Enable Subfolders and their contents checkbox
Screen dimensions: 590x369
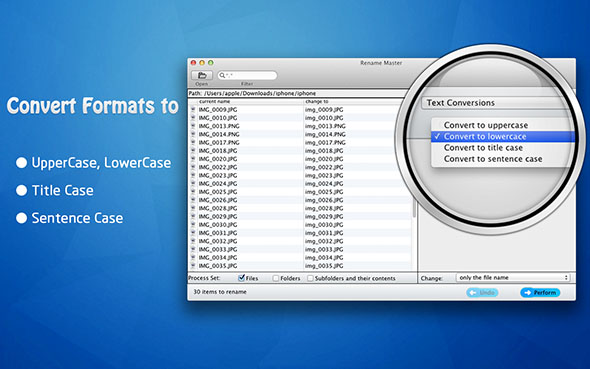pos(310,278)
